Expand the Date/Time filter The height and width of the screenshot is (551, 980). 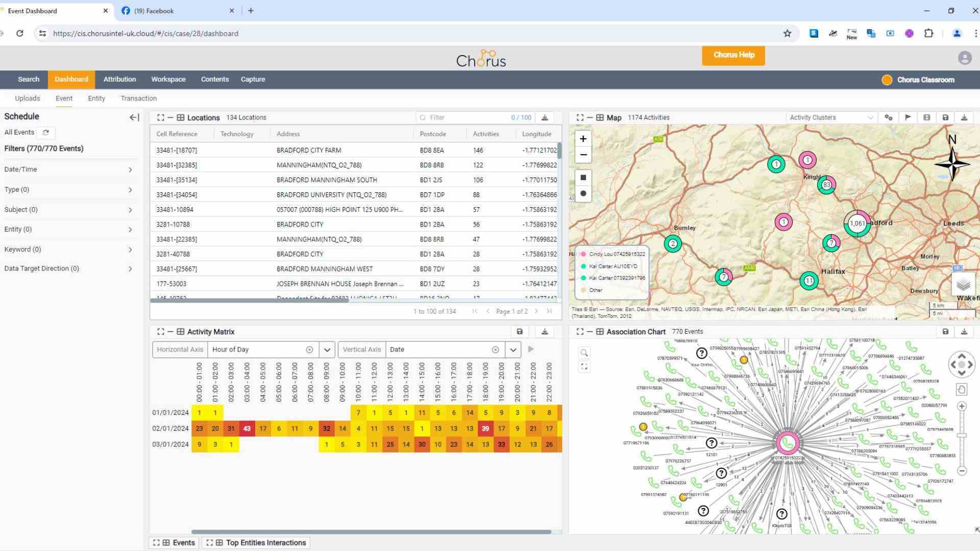[68, 169]
